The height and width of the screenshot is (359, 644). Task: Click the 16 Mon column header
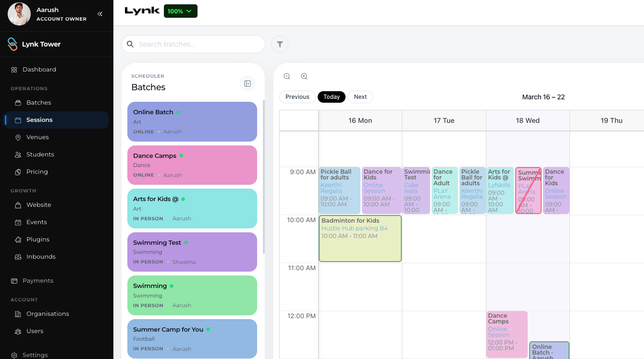point(360,120)
